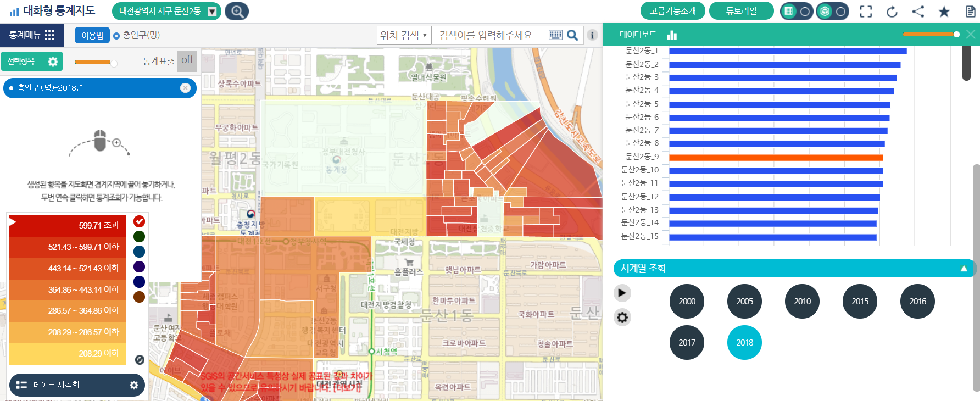Open the 대전광역시 서구 둔산2동 region dropdown
Image resolution: width=980 pixels, height=401 pixels.
(212, 12)
